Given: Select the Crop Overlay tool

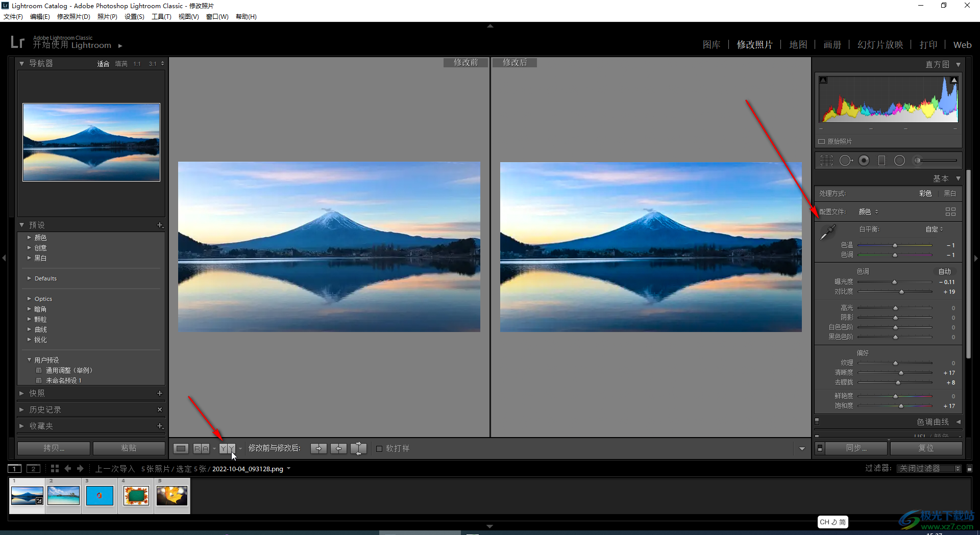Looking at the screenshot, I should tap(826, 161).
